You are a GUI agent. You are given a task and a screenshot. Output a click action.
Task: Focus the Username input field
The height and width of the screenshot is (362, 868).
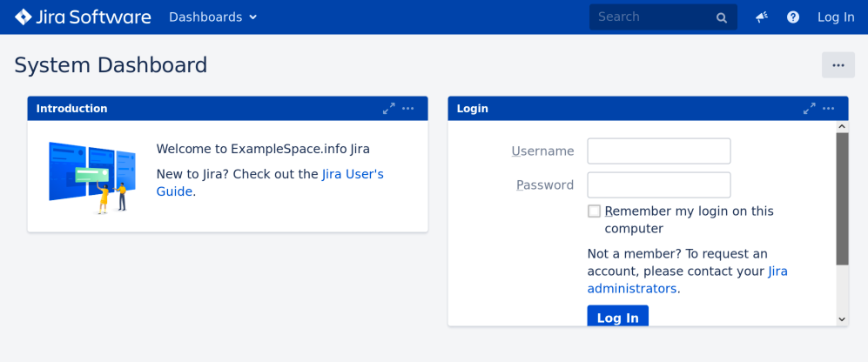(658, 151)
